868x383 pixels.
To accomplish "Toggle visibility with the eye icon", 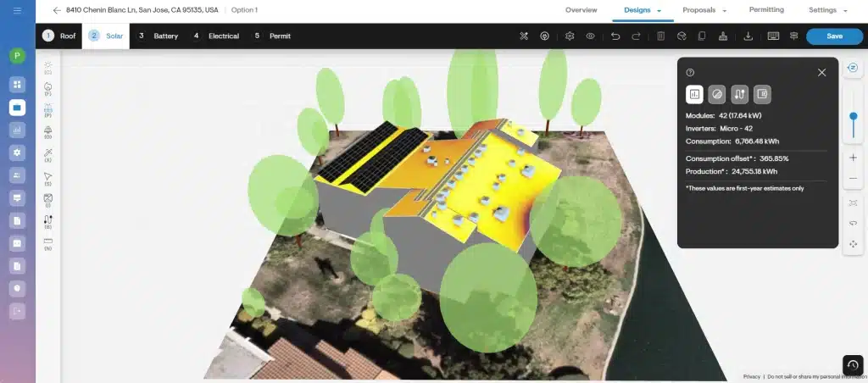I will (590, 36).
